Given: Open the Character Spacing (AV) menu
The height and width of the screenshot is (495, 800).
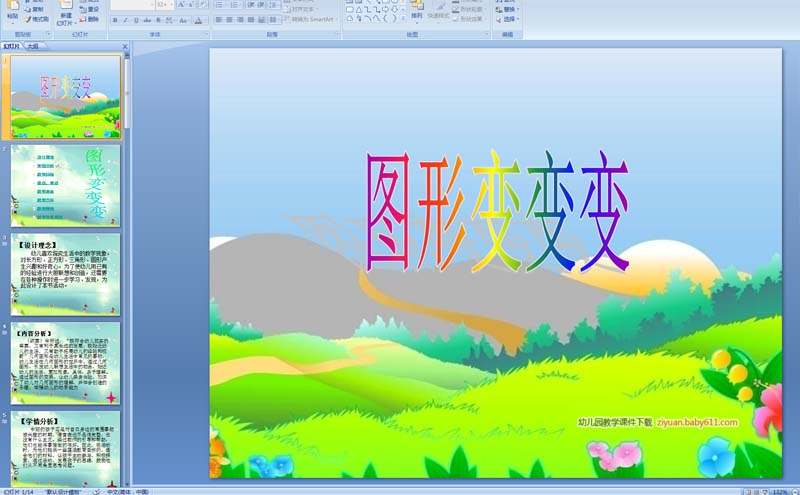Looking at the screenshot, I should (x=168, y=20).
